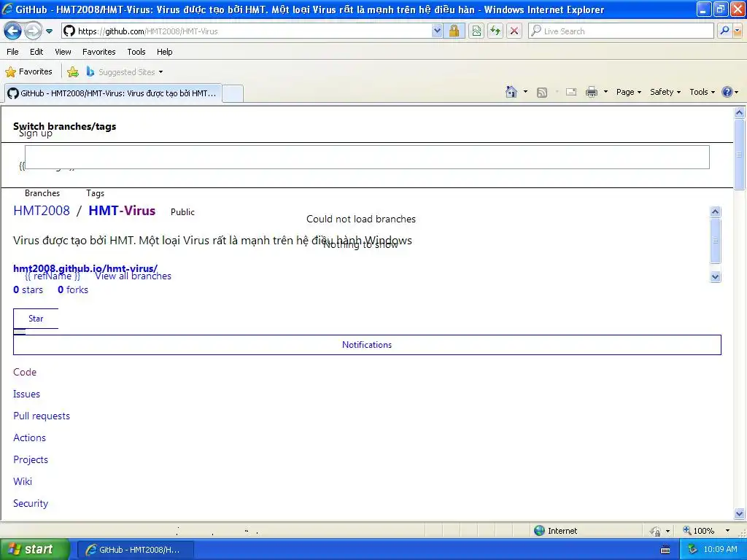This screenshot has width=747, height=560.
Task: Open the command bar Tools dropdown
Action: click(703, 92)
